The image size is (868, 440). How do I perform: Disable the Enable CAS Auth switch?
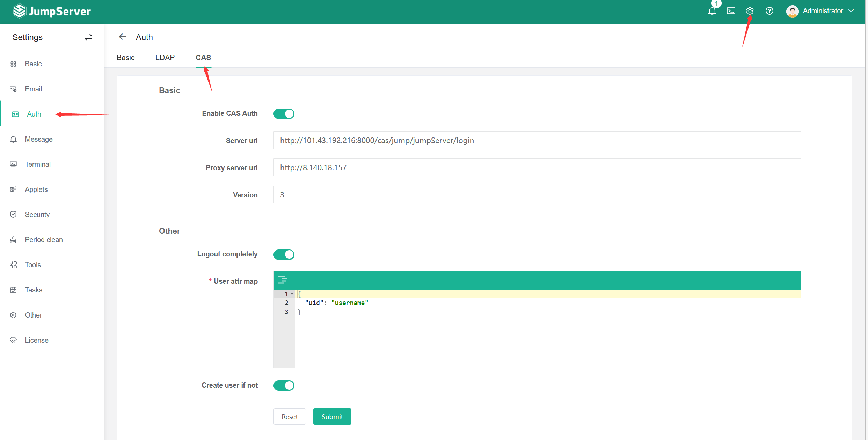284,114
